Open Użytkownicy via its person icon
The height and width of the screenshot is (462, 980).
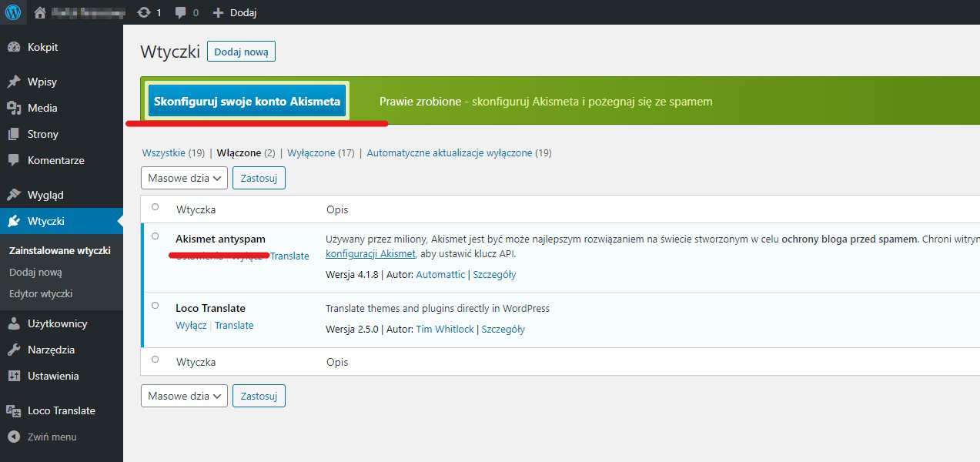pos(14,323)
